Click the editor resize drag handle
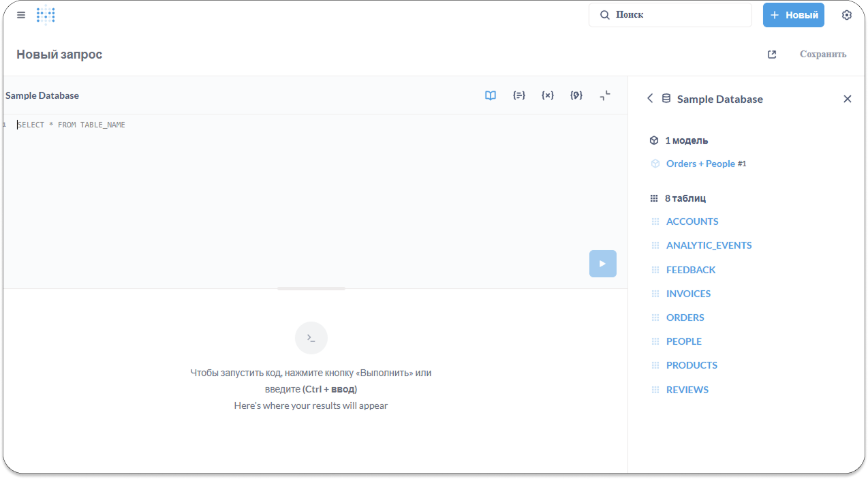868x479 pixels. pos(311,289)
